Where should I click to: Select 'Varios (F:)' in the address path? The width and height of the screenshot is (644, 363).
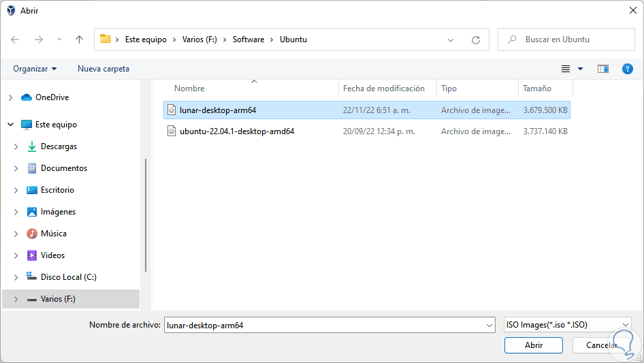pyautogui.click(x=199, y=40)
